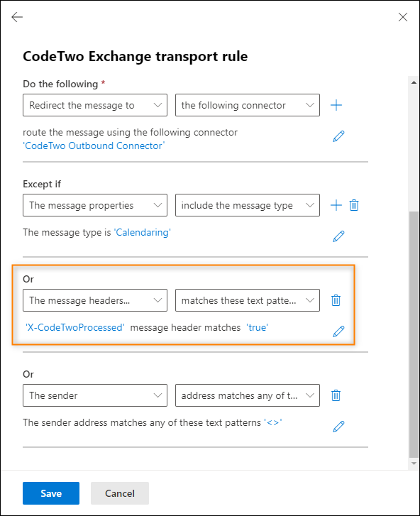Image resolution: width=420 pixels, height=516 pixels.
Task: Go back using the left arrow icon
Action: coord(17,17)
